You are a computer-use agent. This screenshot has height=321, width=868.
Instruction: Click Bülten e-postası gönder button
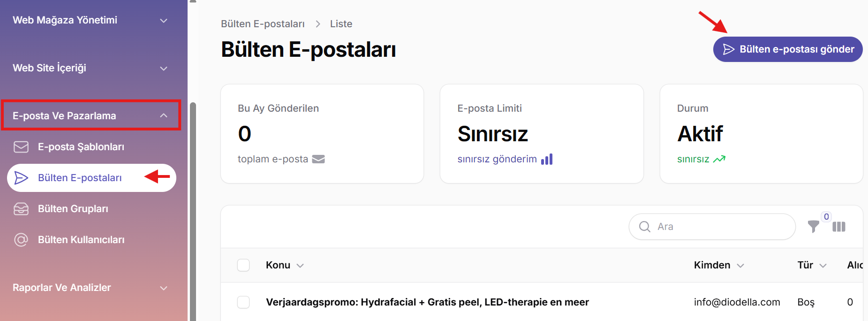click(788, 49)
